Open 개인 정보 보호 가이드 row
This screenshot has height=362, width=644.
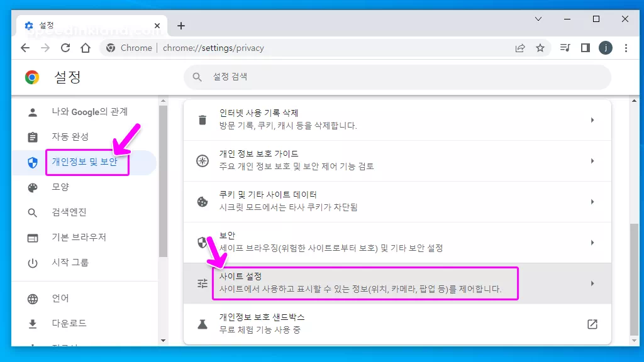click(x=397, y=161)
